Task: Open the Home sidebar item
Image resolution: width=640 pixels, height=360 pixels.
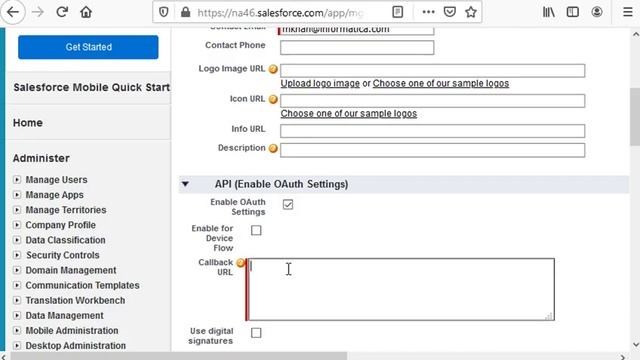Action: 28,122
